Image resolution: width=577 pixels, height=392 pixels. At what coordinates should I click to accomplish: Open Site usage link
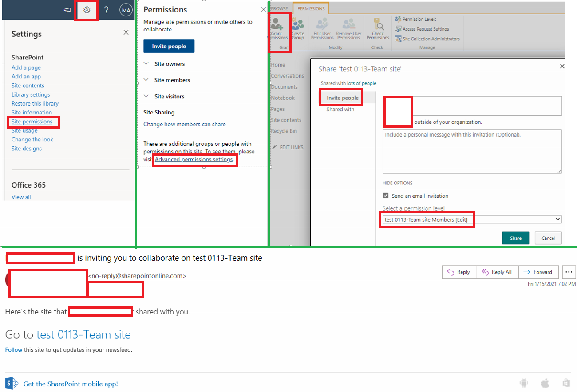pyautogui.click(x=24, y=130)
